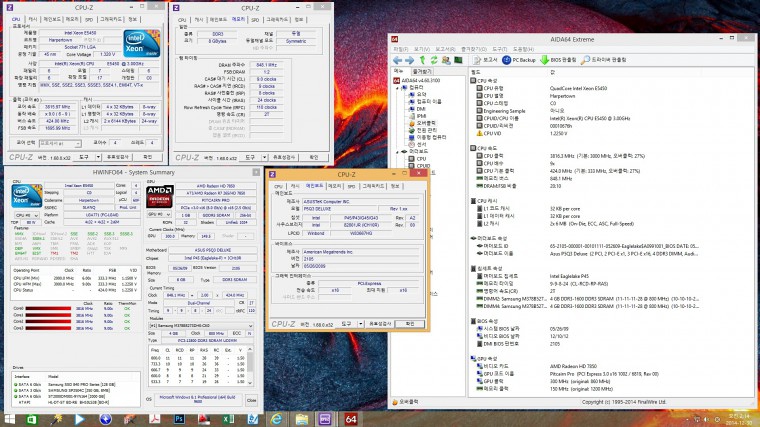Click scroll-down arrow of HWiNFO64 timing table

[250, 383]
